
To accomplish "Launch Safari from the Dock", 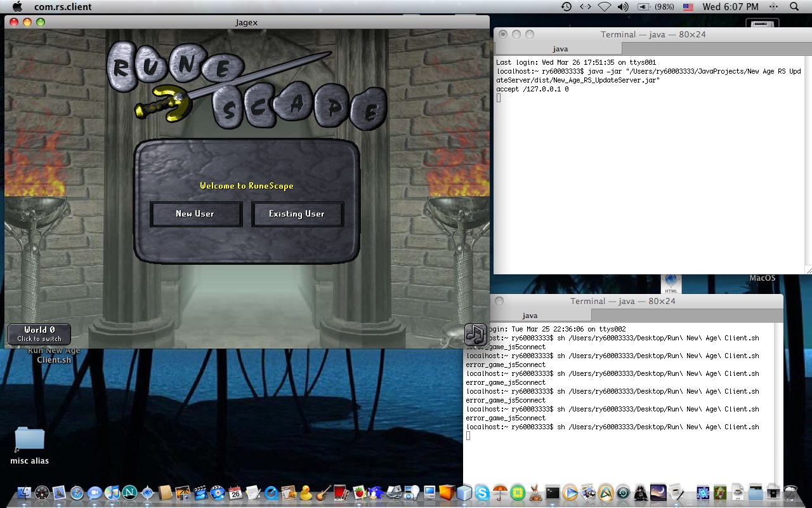I will (77, 493).
